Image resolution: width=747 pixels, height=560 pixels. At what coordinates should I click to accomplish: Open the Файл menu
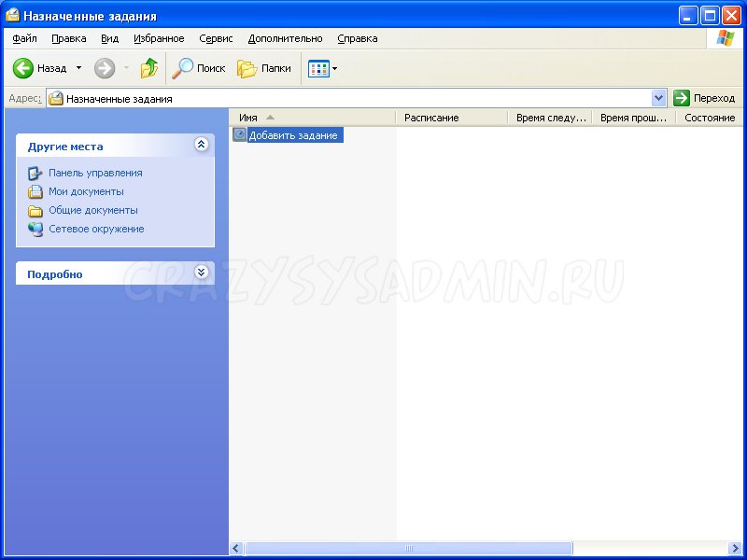[24, 38]
